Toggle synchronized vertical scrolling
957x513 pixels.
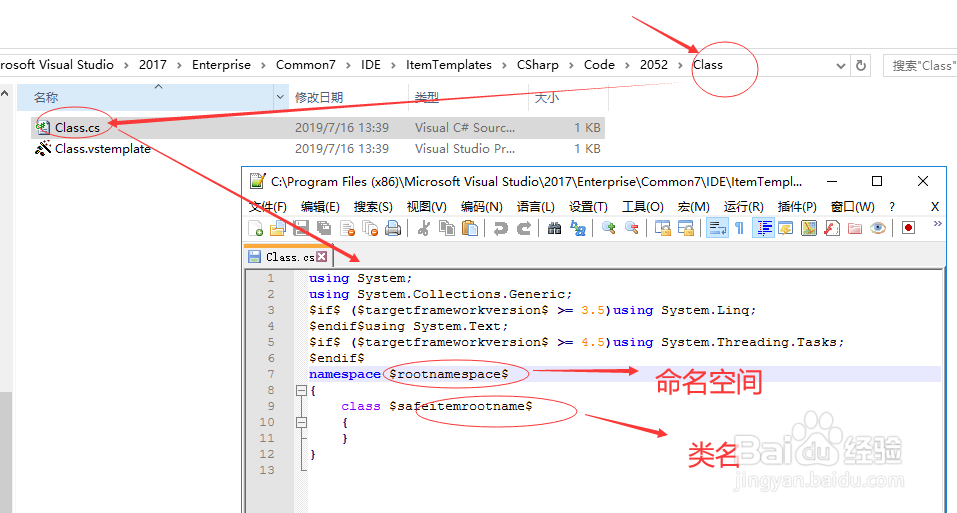pos(663,228)
